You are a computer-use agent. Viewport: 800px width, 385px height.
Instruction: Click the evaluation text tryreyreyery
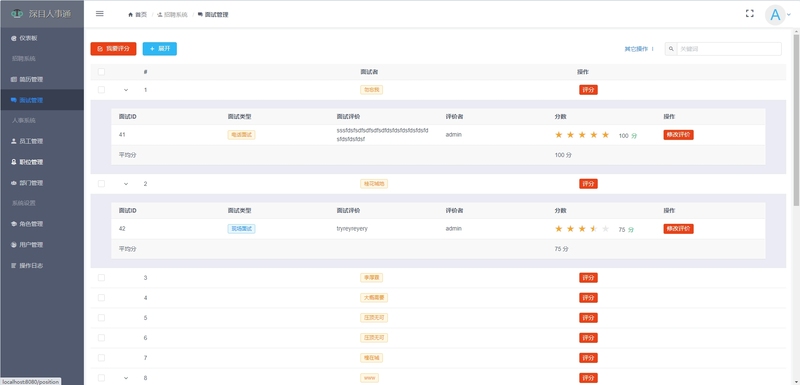[x=352, y=229]
